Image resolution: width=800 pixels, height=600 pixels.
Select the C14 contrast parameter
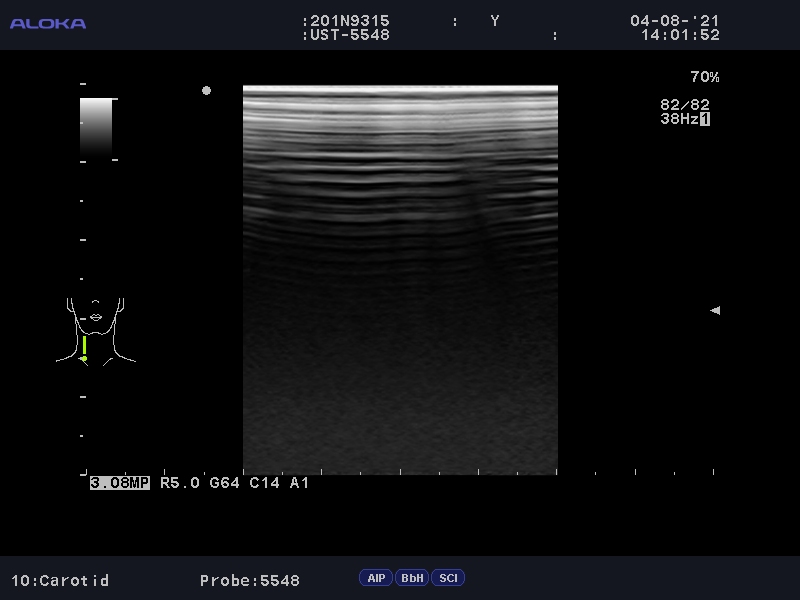tap(264, 483)
